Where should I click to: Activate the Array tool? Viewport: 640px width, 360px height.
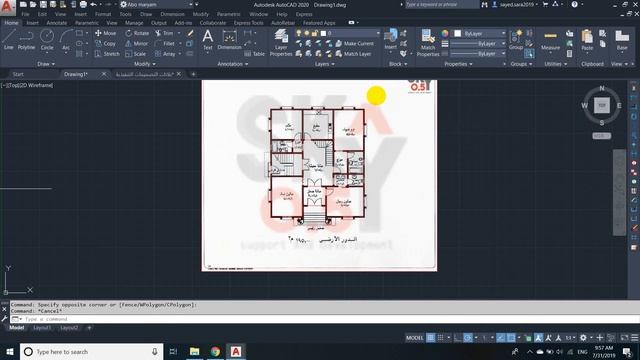pos(165,53)
